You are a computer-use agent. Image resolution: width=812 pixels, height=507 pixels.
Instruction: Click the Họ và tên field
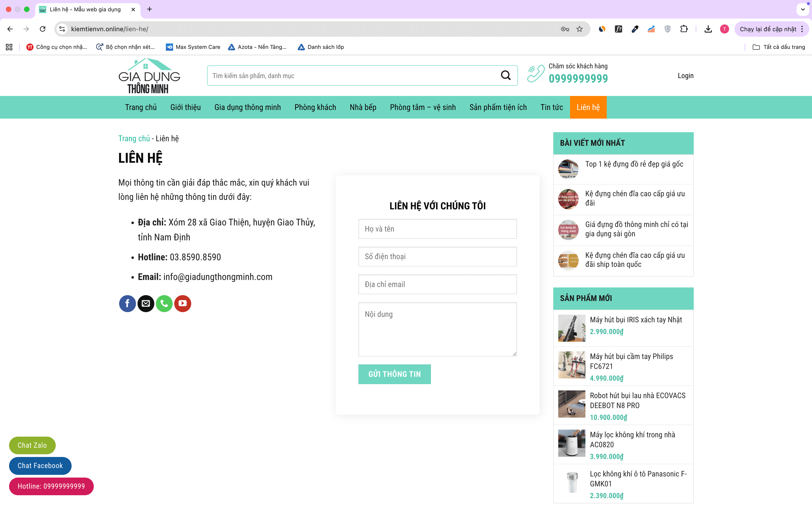(437, 229)
